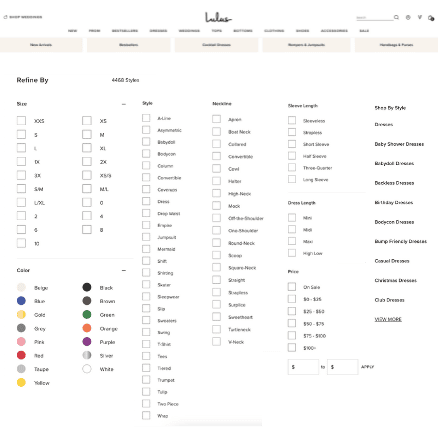Image resolution: width=438 pixels, height=438 pixels.
Task: Click the search magnifier icon
Action: (x=396, y=17)
